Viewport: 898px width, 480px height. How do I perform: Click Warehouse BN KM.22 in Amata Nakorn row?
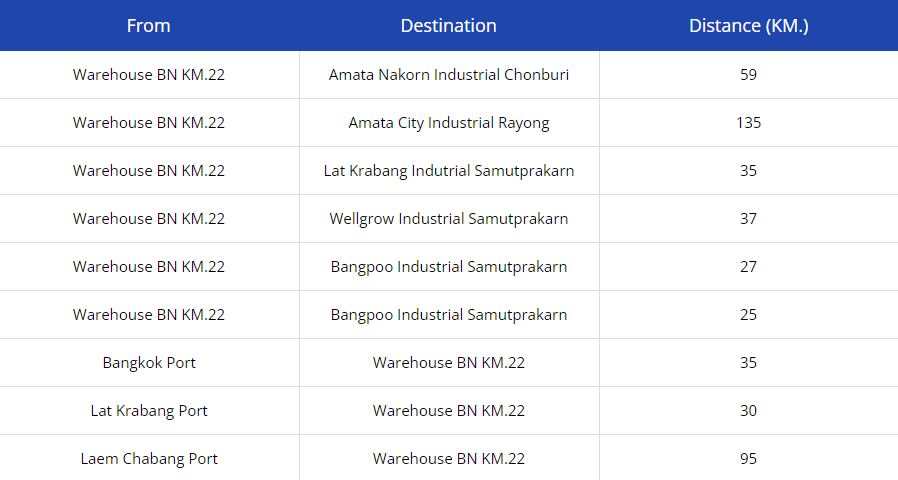[149, 74]
